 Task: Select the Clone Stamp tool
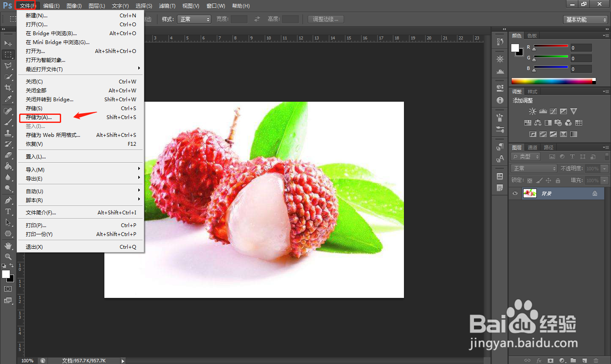(x=8, y=133)
